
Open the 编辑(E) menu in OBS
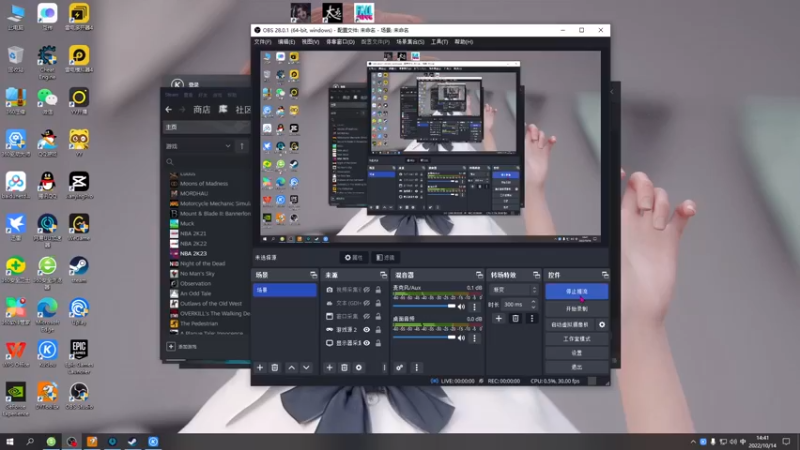[286, 42]
